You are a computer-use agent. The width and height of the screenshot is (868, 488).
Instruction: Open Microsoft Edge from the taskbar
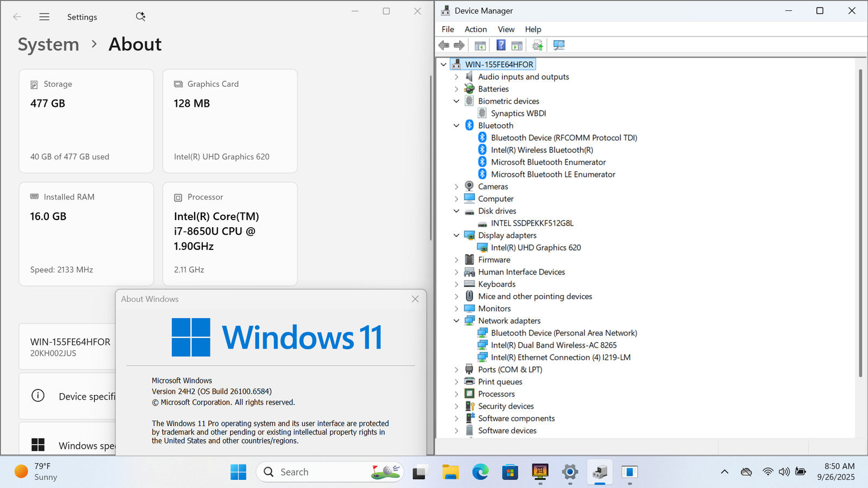pos(480,472)
